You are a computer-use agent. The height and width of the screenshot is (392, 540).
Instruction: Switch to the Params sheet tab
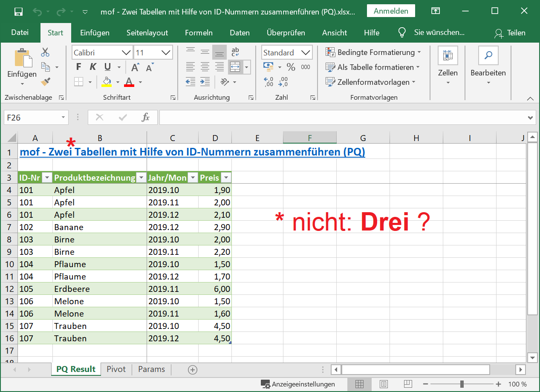coord(151,369)
